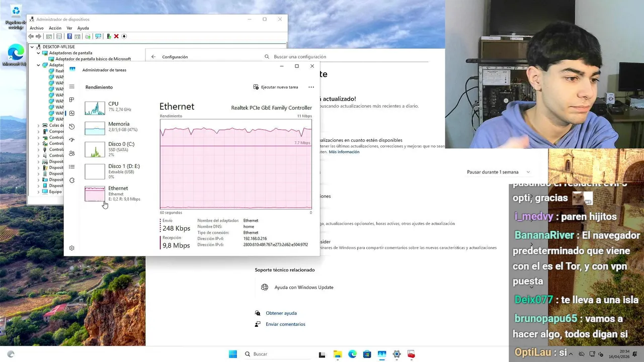644x362 pixels.
Task: Open Papelera de reciclaje desktop icon
Action: pyautogui.click(x=16, y=17)
